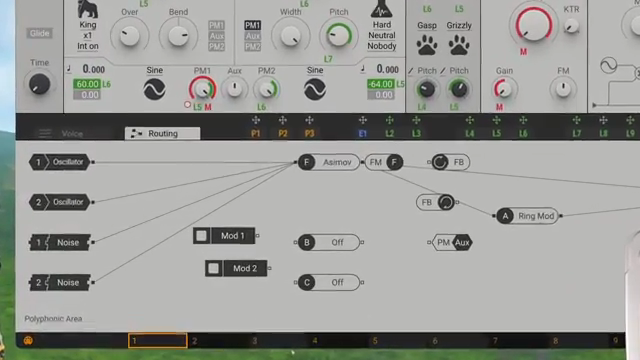This screenshot has height=360, width=640.
Task: Click the 60.00 pitch value field
Action: (87, 84)
